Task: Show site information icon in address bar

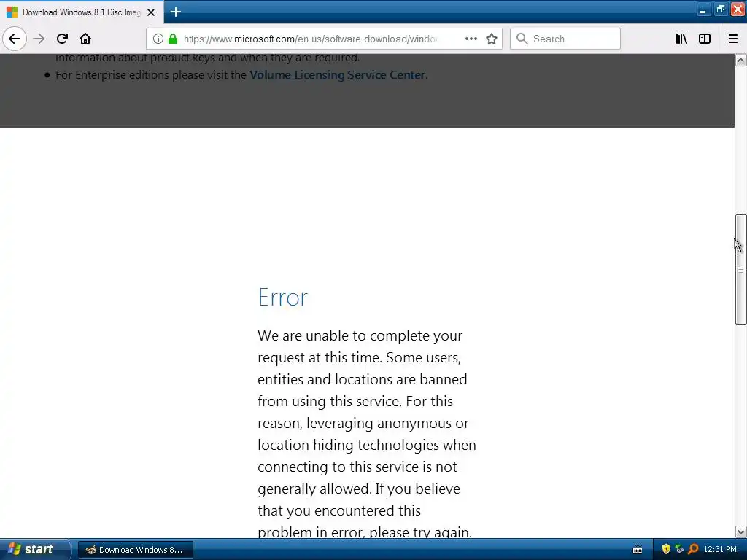Action: [x=158, y=39]
